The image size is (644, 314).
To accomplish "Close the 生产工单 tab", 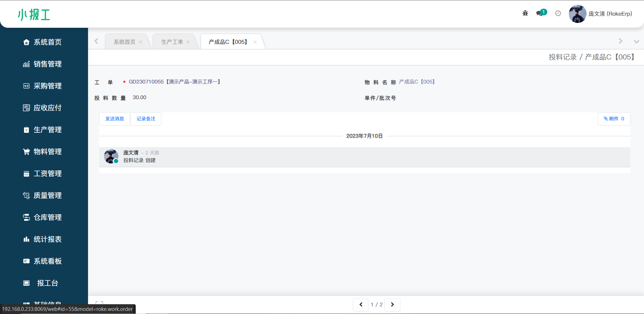I will [188, 42].
